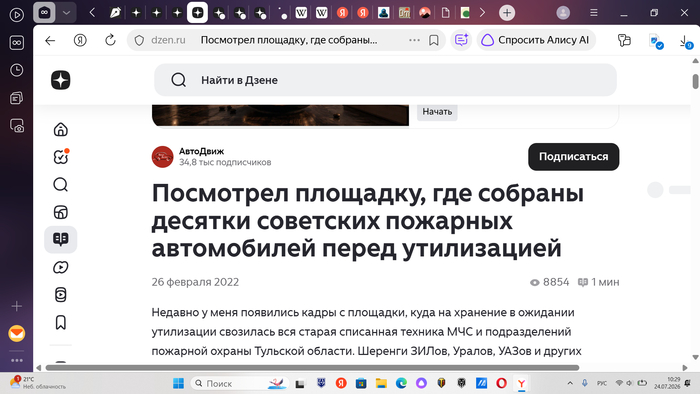The height and width of the screenshot is (394, 700).
Task: Open Dzen sidebar search magnifier
Action: click(x=61, y=184)
